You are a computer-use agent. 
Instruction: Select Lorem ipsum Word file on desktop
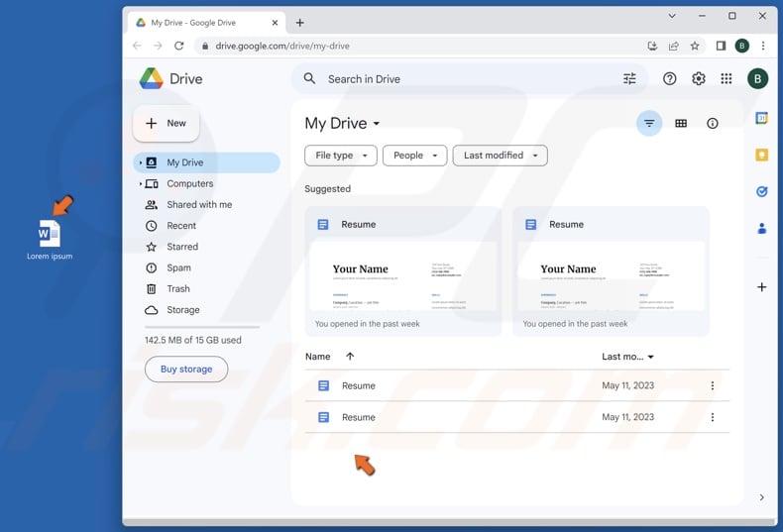(x=50, y=240)
